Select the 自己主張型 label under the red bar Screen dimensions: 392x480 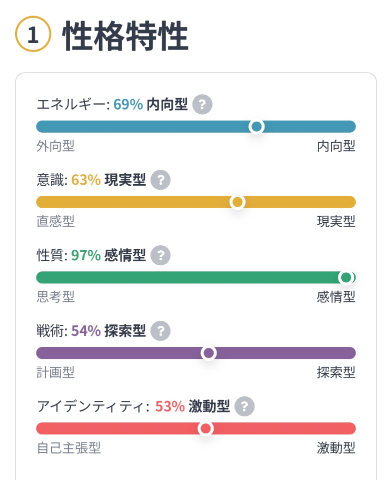click(69, 448)
